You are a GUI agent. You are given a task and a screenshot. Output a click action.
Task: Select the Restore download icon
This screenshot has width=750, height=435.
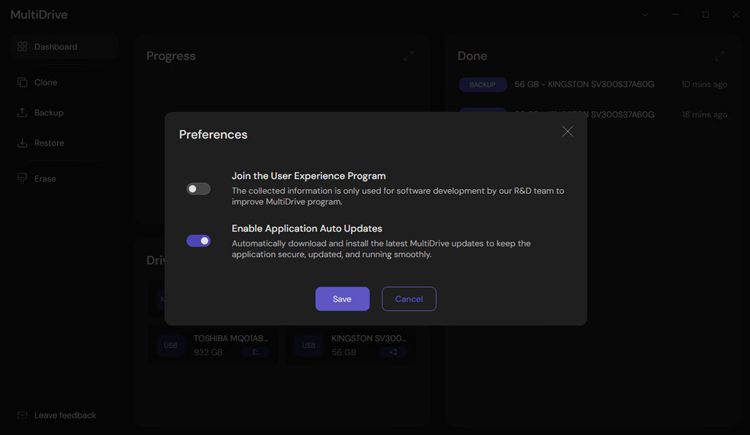22,143
